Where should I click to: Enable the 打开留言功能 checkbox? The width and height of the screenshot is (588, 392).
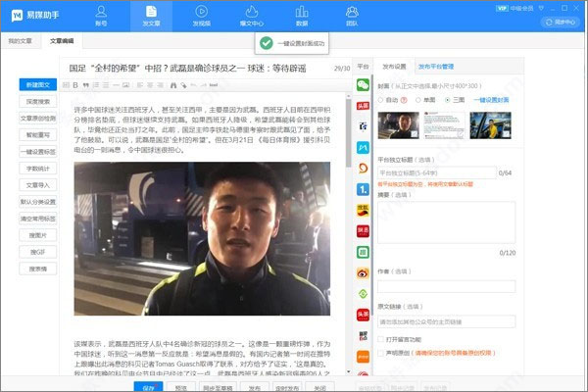tap(382, 339)
